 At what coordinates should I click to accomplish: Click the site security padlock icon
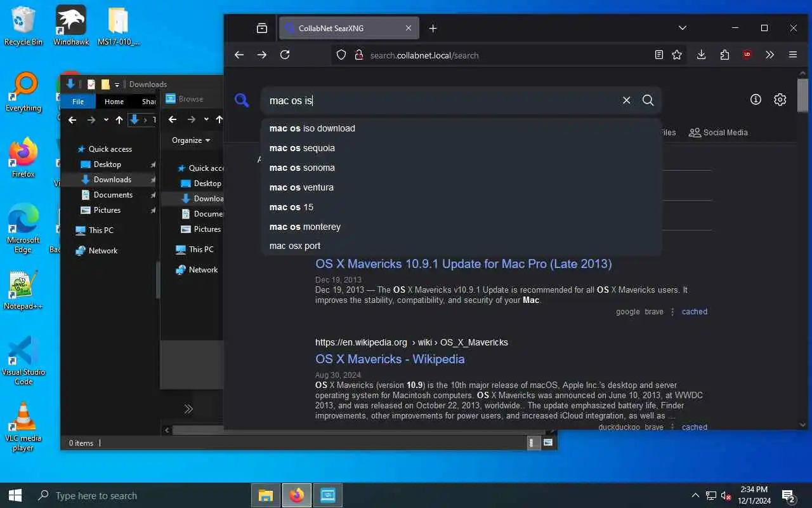[x=358, y=55]
